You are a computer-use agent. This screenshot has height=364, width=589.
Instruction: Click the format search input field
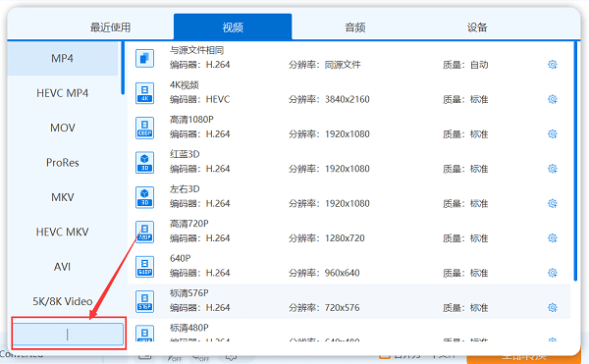(68, 334)
